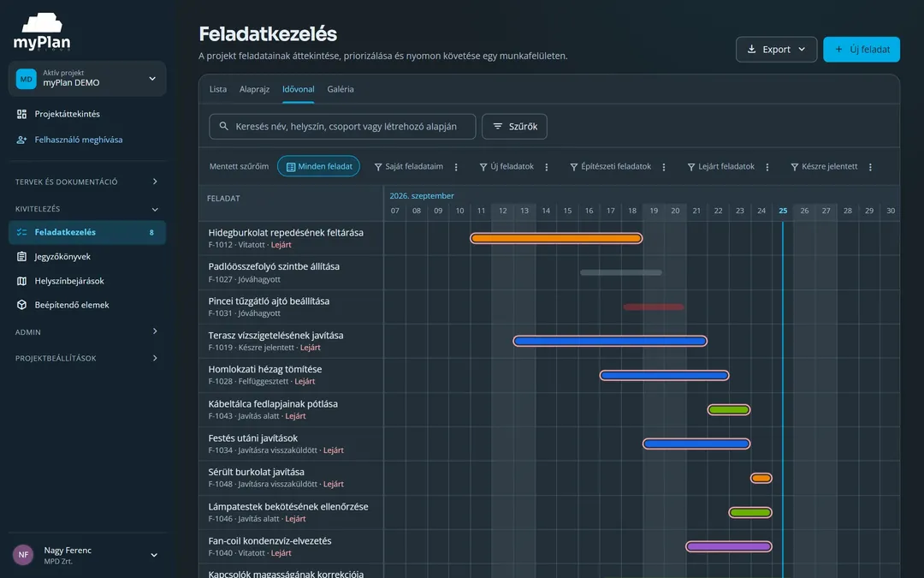The height and width of the screenshot is (578, 924).
Task: Click the search field Keresés név, helyszín
Action: pyautogui.click(x=342, y=126)
